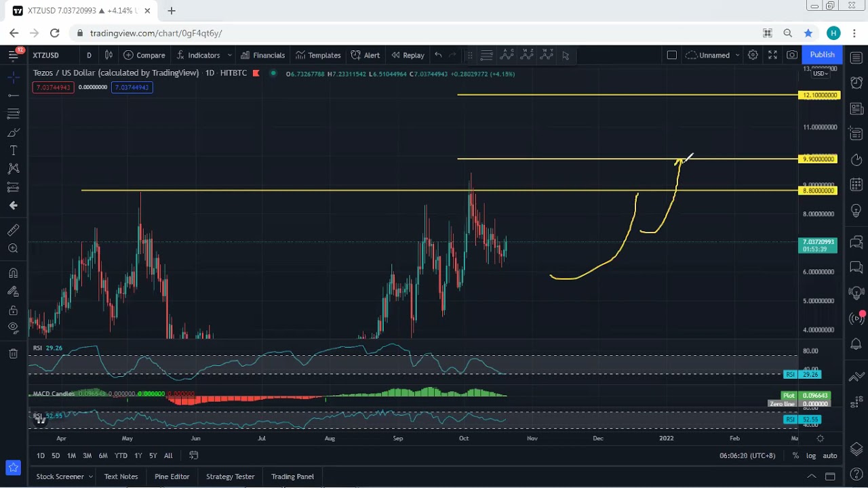Open Pine Editor tab
This screenshot has height=488, width=868.
[172, 476]
